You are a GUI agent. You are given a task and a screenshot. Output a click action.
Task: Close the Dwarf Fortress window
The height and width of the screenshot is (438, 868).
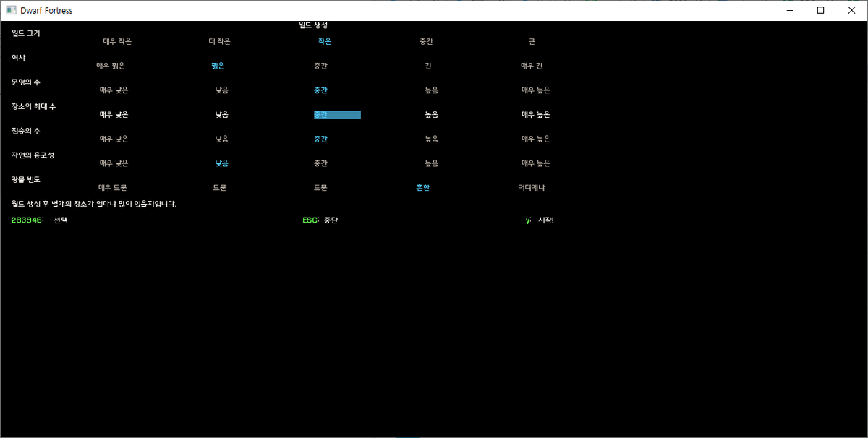coord(851,10)
